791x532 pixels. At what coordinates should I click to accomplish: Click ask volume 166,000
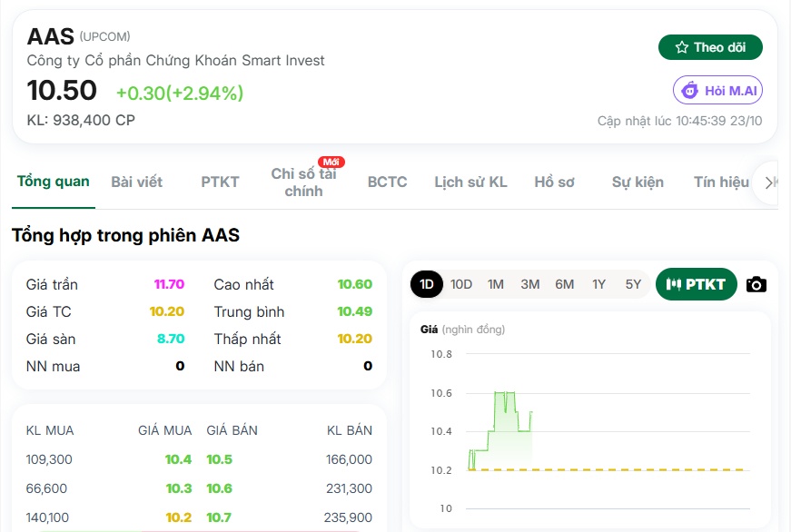[349, 459]
